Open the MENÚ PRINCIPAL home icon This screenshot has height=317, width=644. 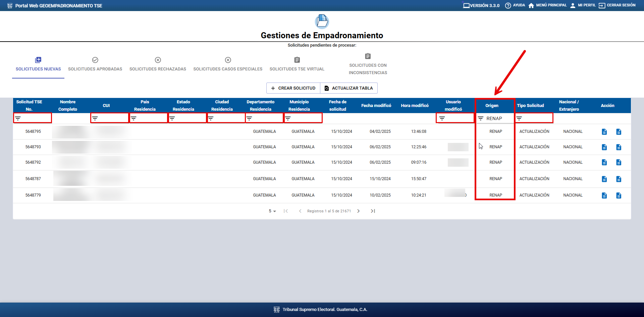click(531, 6)
